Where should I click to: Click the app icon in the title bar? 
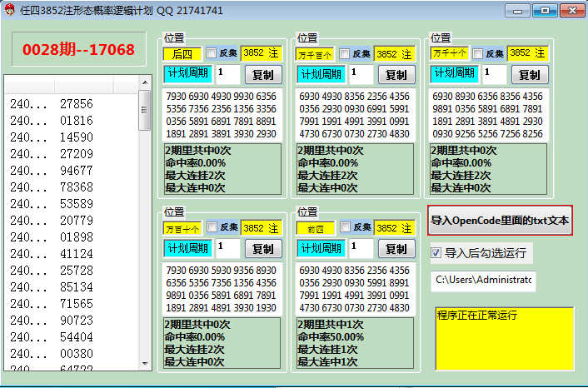click(x=9, y=11)
